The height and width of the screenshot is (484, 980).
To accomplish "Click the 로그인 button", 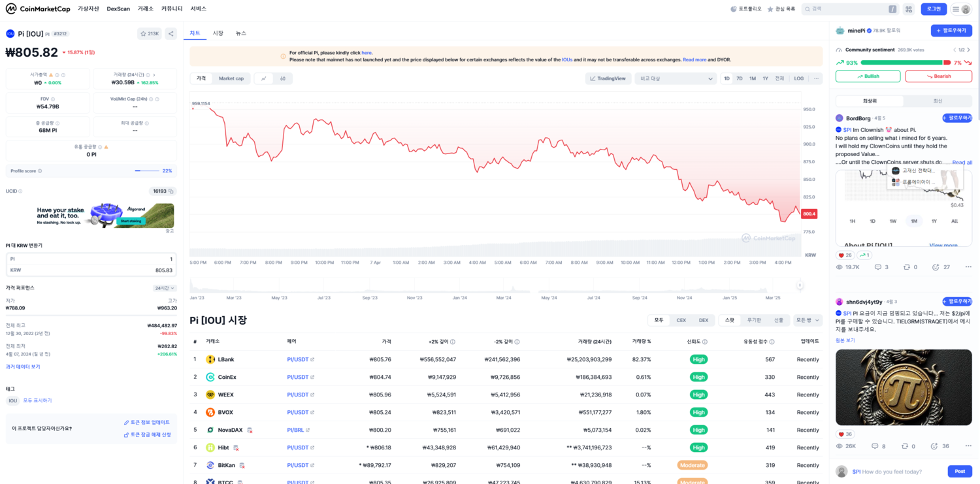I will coord(934,9).
